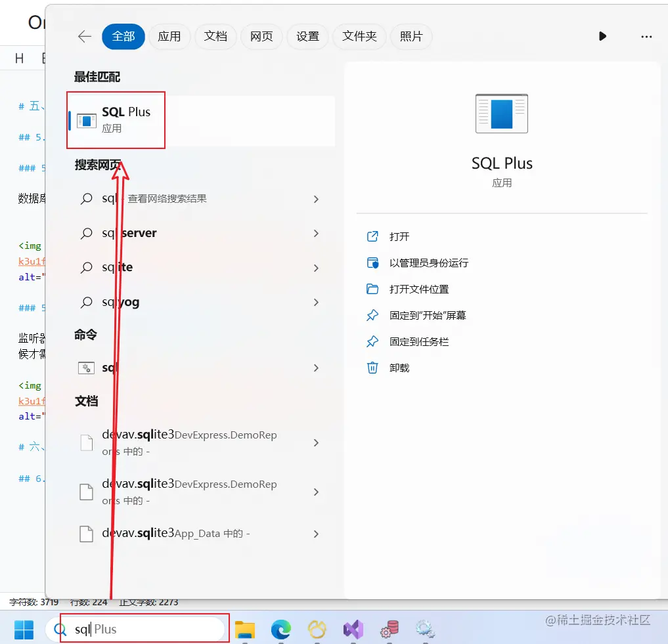Screen dimensions: 668x644
Task: Open the 'devav.sqlite3 App_Data 中的' document
Action: [x=200, y=534]
